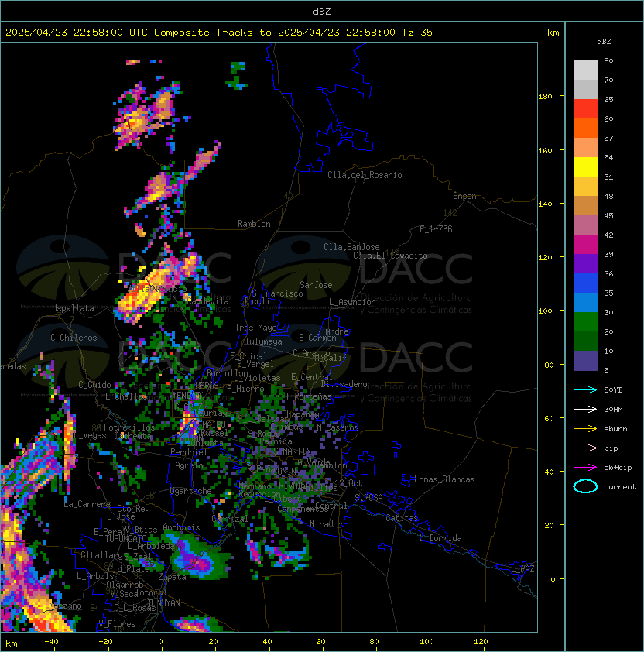The height and width of the screenshot is (652, 644).
Task: Click the S_Francisco place label
Action: point(277,293)
